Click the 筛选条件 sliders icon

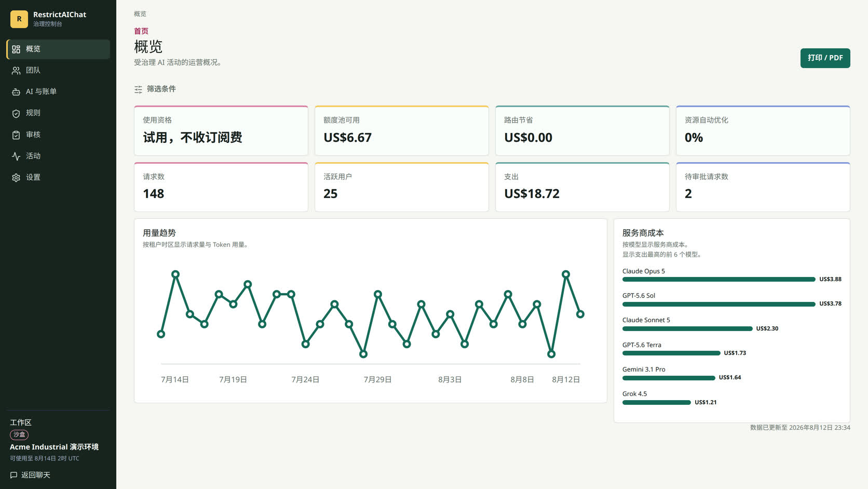(138, 89)
